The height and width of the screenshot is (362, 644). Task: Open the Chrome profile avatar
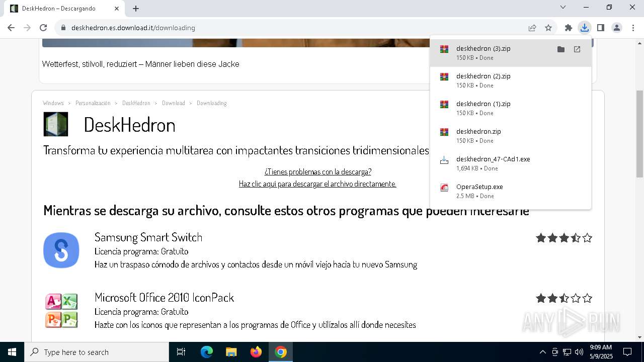tap(617, 28)
